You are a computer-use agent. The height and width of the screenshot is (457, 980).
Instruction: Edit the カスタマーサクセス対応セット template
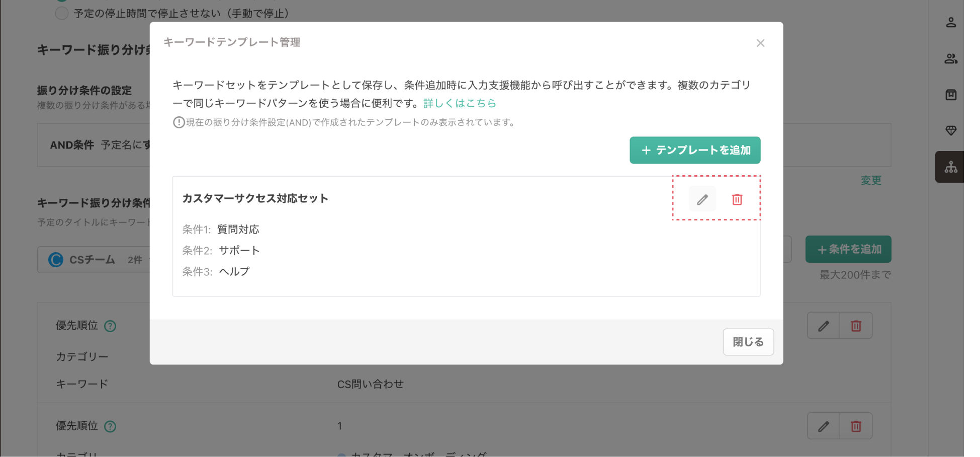tap(702, 199)
